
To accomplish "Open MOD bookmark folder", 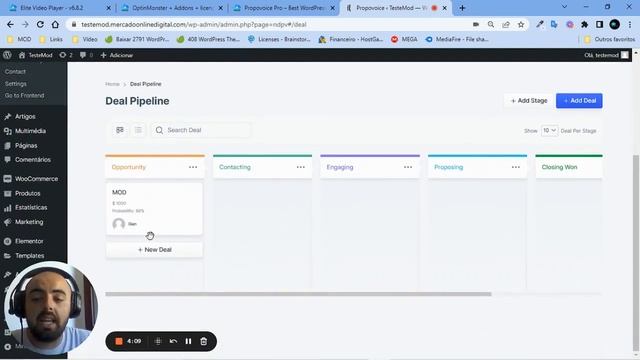I will tap(19, 39).
